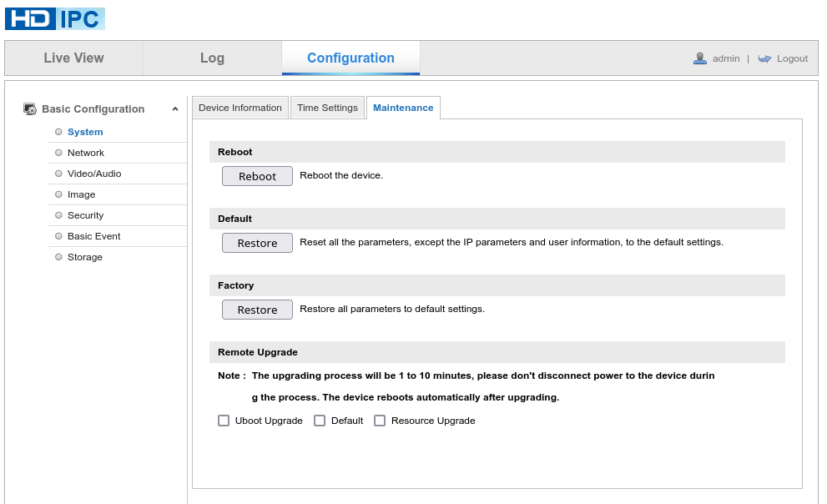Switch to the Device Information tab

[240, 107]
